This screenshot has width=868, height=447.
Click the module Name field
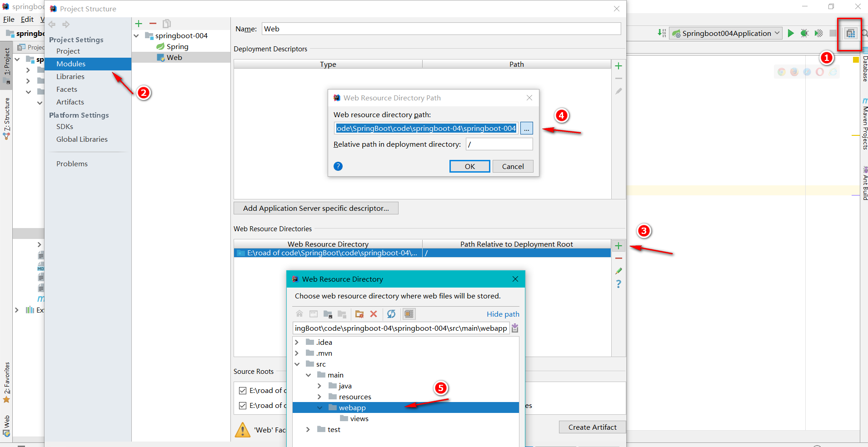[441, 29]
